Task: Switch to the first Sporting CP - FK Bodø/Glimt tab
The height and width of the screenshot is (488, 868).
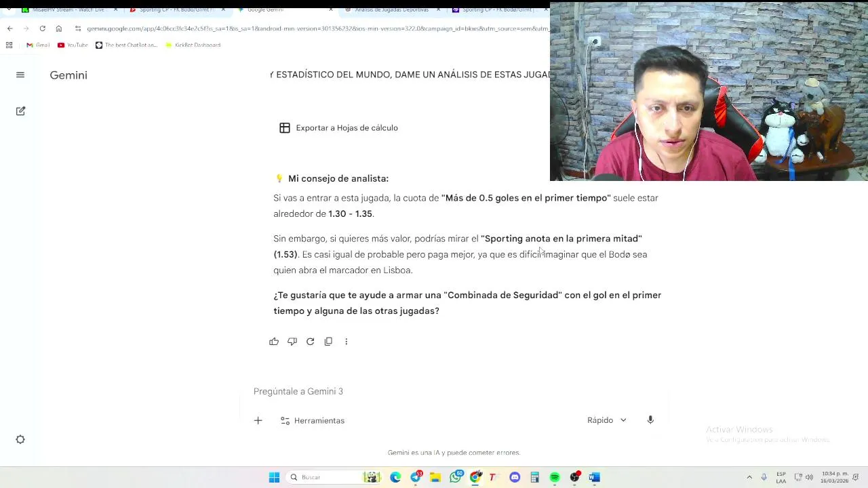Action: tap(174, 10)
